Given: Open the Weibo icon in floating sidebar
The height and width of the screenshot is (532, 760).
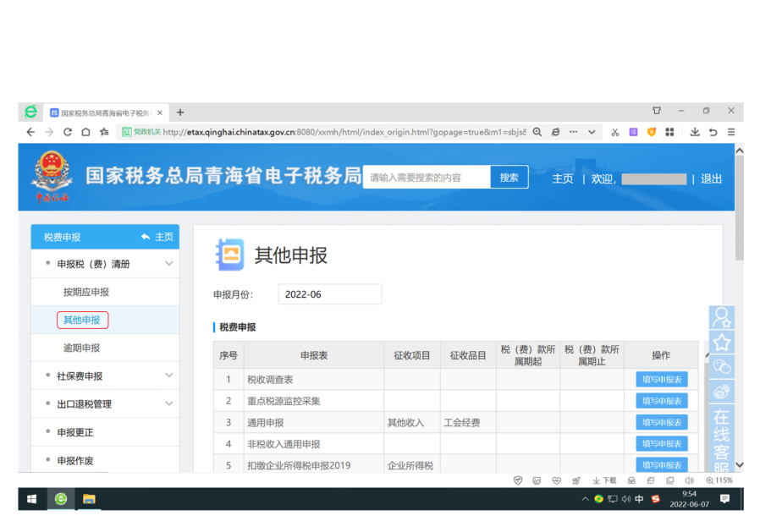Looking at the screenshot, I should (x=721, y=391).
